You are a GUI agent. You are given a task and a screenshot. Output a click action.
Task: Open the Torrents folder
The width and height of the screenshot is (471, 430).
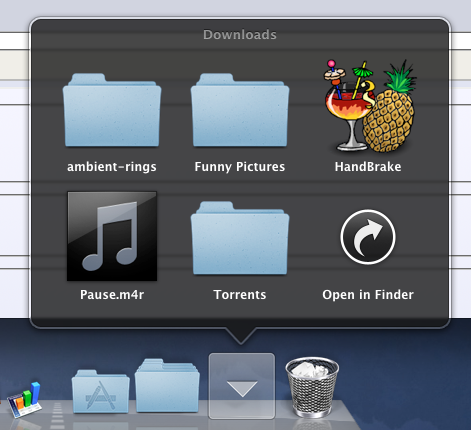pos(240,238)
